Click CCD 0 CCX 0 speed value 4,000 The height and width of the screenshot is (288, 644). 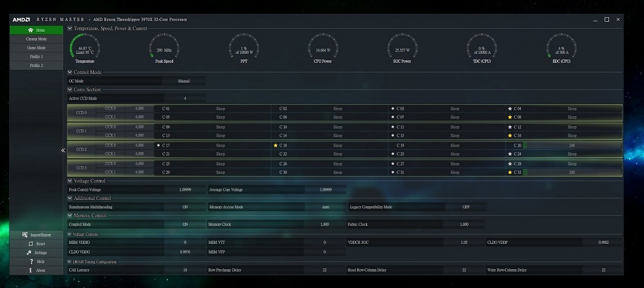pos(139,109)
